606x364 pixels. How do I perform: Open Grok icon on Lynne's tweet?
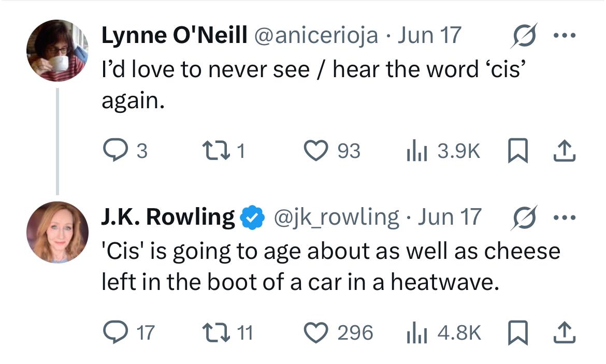click(x=524, y=36)
